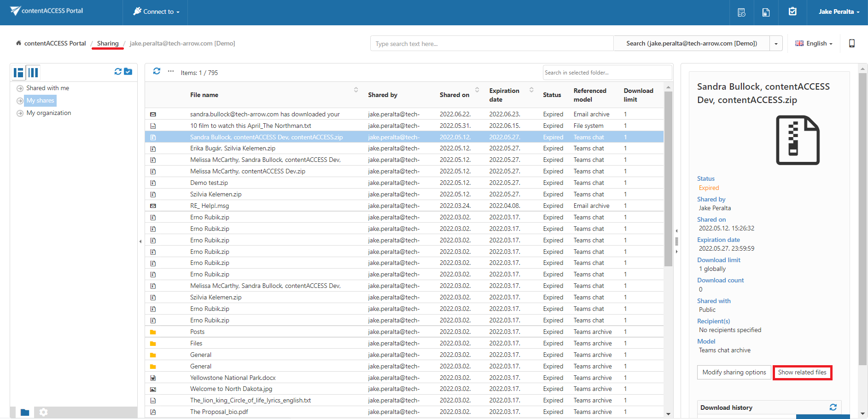868x419 pixels.
Task: Open the locked document icon in header
Action: pyautogui.click(x=766, y=12)
